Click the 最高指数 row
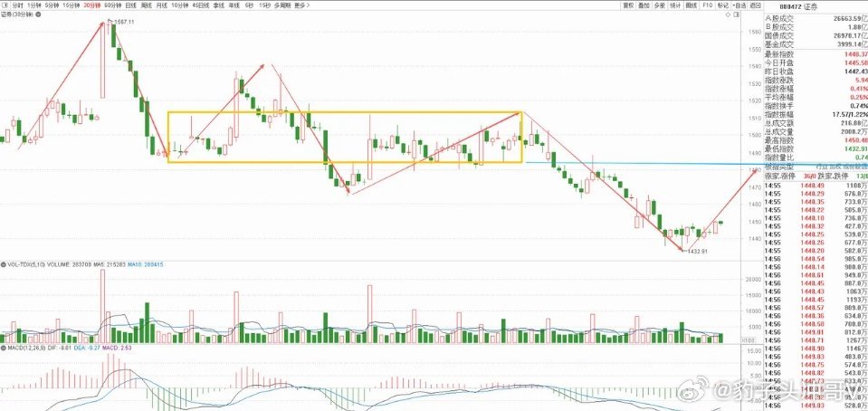 (816, 140)
